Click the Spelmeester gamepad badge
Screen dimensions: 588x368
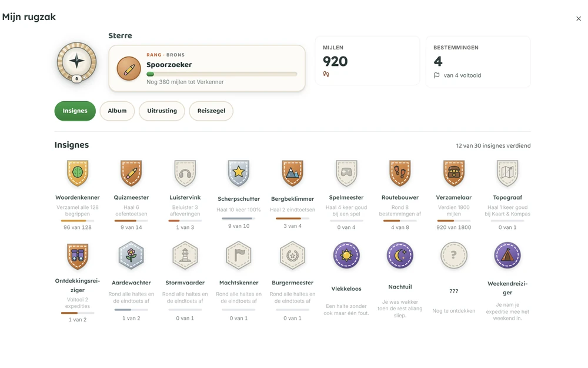click(346, 173)
